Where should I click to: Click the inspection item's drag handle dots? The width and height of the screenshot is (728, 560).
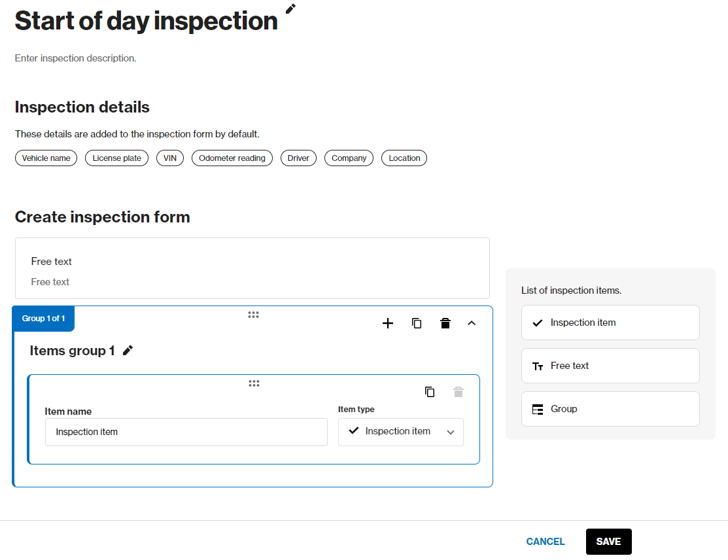click(254, 383)
